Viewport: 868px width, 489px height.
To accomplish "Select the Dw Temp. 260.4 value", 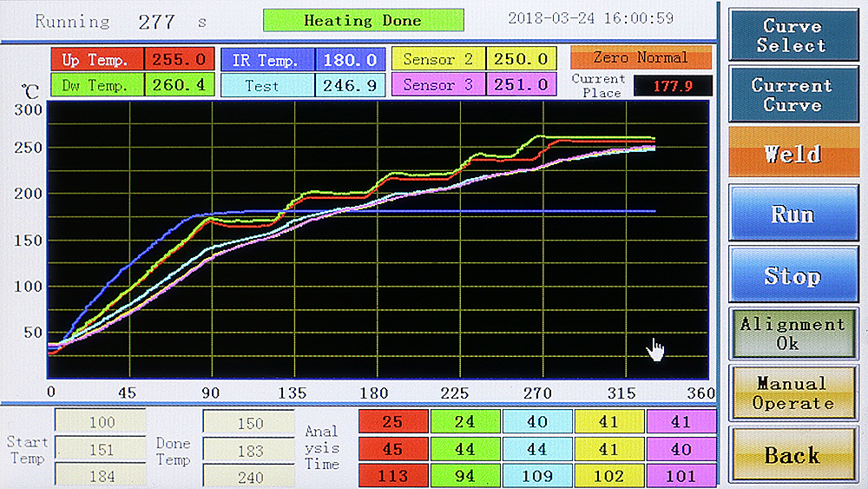I will (x=180, y=85).
